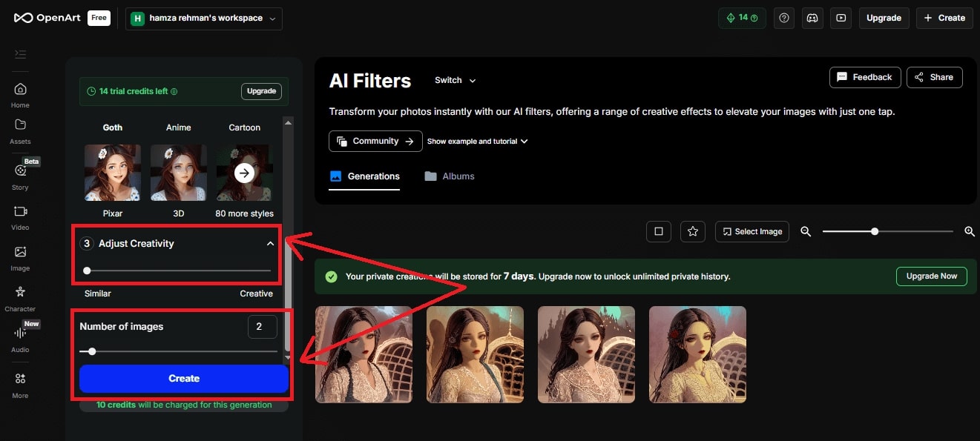The width and height of the screenshot is (980, 441).
Task: Open the Audio New feature in sidebar
Action: pyautogui.click(x=19, y=337)
